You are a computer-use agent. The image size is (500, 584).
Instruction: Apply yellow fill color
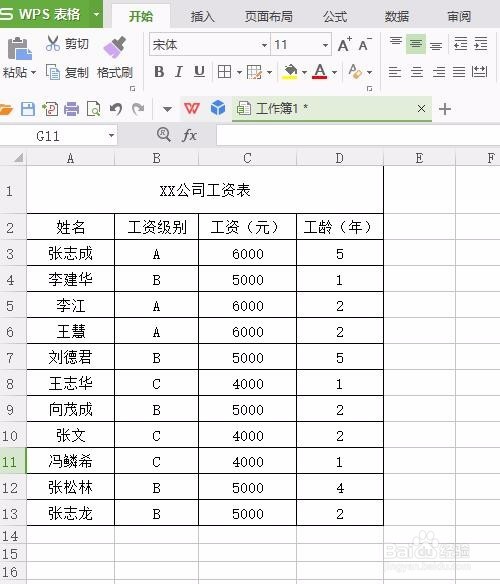(290, 72)
